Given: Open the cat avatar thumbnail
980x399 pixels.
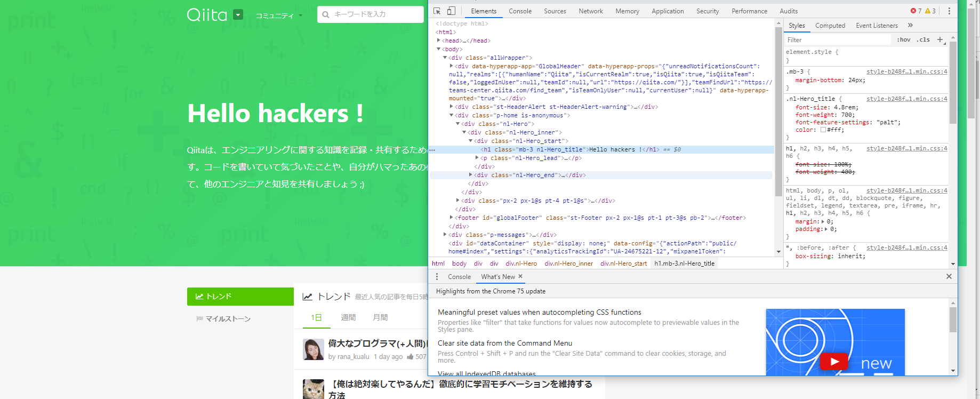Looking at the screenshot, I should click(x=314, y=389).
